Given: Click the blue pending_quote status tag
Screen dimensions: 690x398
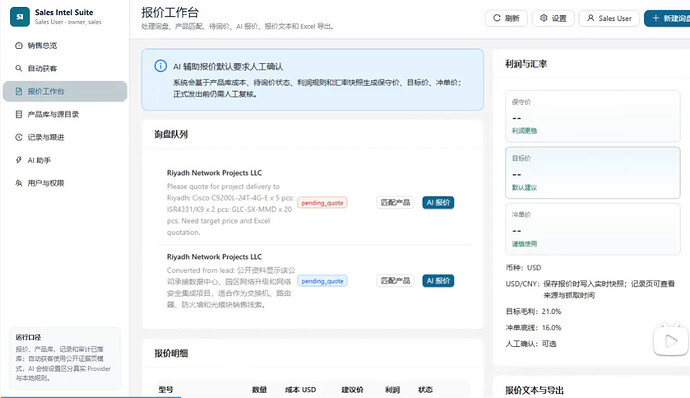Looking at the screenshot, I should point(322,281).
